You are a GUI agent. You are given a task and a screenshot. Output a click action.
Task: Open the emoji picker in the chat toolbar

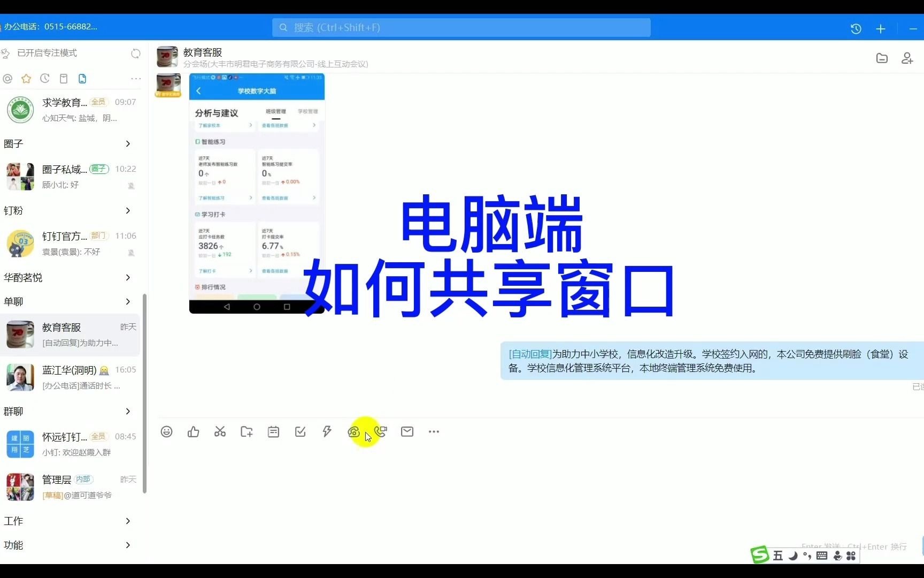pyautogui.click(x=166, y=431)
